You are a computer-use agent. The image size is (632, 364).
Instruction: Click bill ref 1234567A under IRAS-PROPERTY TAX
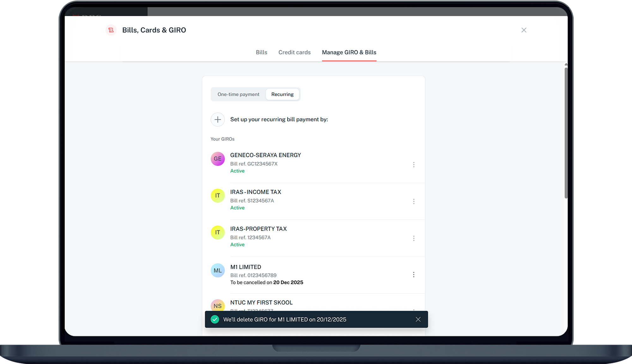coord(250,238)
